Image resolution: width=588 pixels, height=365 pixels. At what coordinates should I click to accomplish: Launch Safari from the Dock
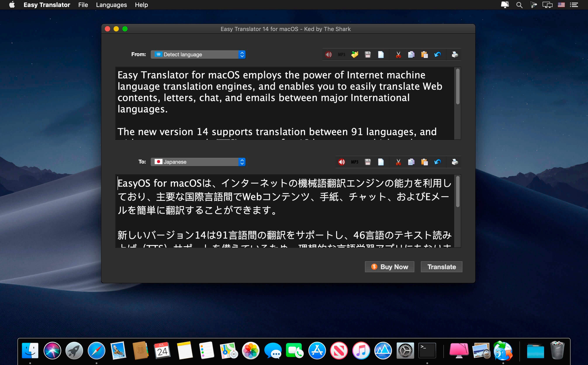[96, 350]
